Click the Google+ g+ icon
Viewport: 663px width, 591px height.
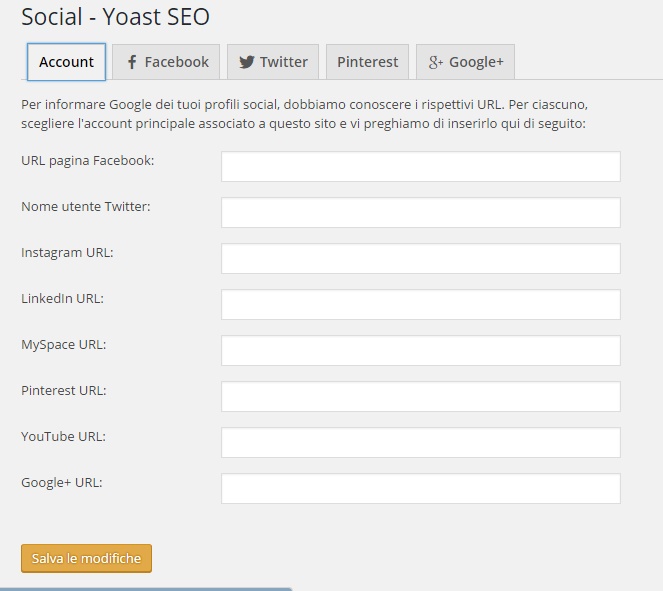click(436, 62)
